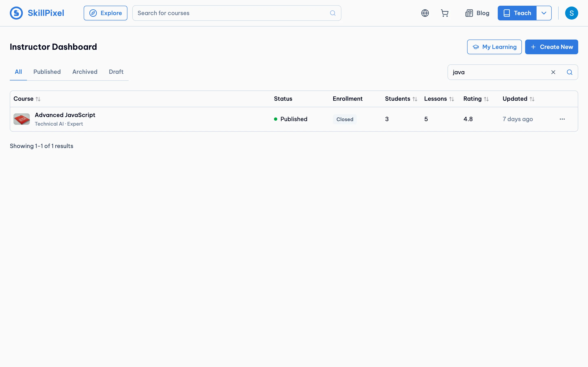Screen dimensions: 588x367
Task: Open the language globe icon
Action: [x=425, y=13]
